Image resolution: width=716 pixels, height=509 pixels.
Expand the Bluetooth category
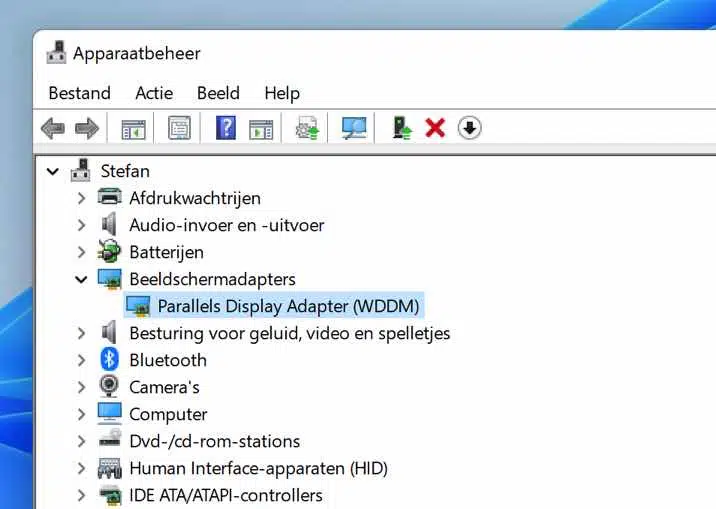point(81,360)
